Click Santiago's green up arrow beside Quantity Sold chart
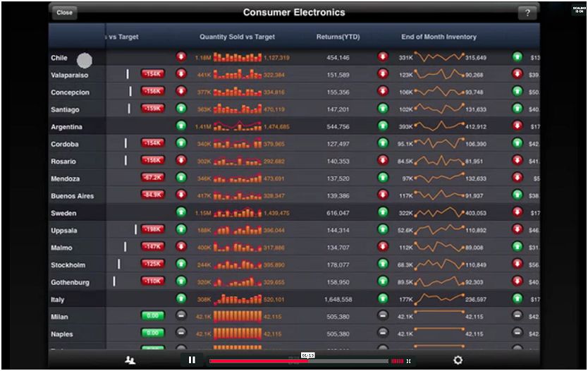This screenshot has width=588, height=371. click(181, 109)
